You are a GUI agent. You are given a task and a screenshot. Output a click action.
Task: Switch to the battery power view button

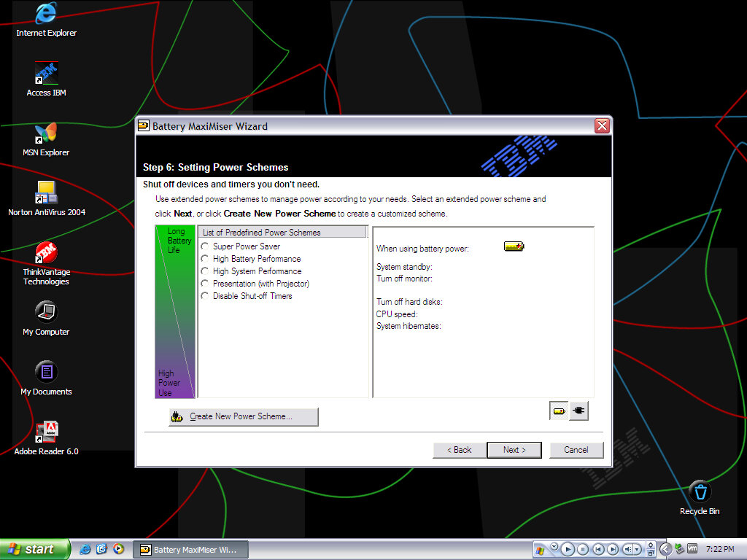point(559,411)
